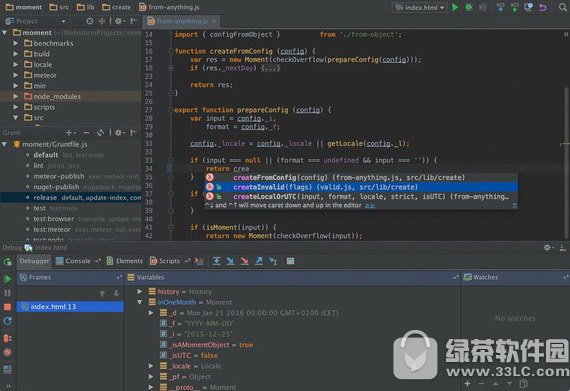The width and height of the screenshot is (570, 391).
Task: Collapse the src folder
Action: pyautogui.click(x=16, y=117)
